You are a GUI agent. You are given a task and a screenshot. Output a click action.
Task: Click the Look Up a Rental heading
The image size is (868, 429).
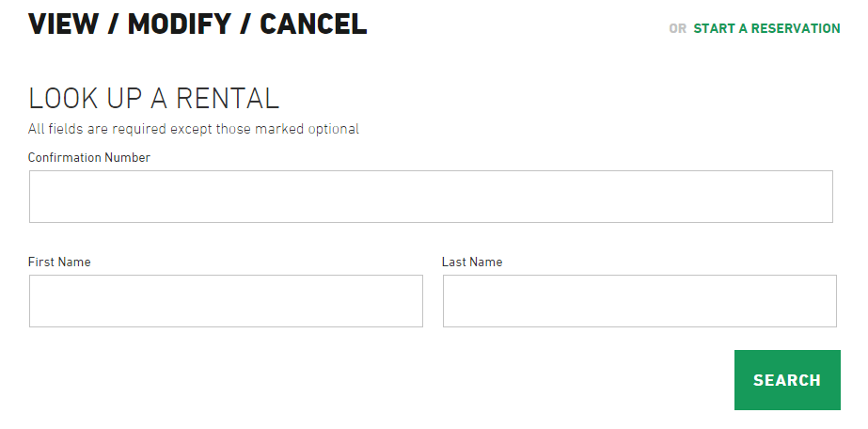coord(153,98)
